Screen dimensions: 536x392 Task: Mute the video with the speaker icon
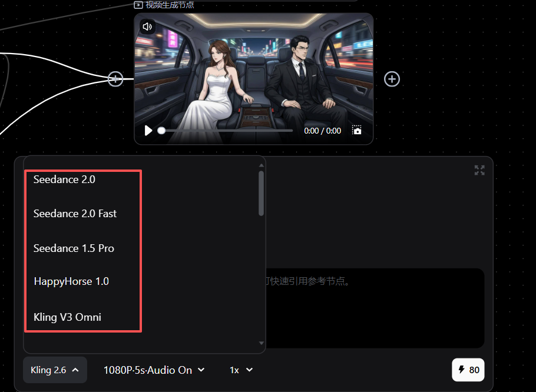tap(147, 26)
